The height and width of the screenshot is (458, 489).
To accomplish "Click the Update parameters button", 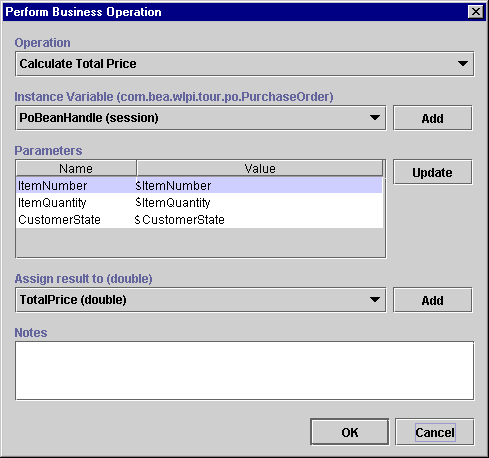I will click(433, 172).
